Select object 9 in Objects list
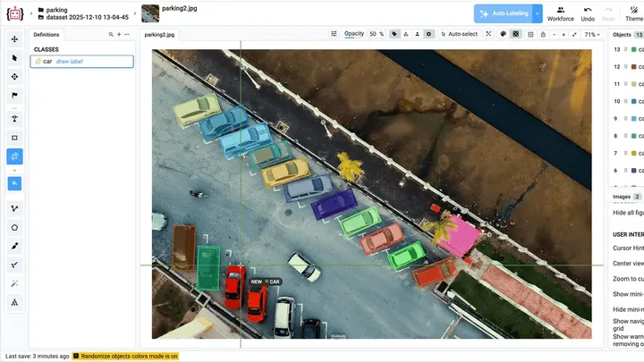This screenshot has width=644, height=362. 628,119
